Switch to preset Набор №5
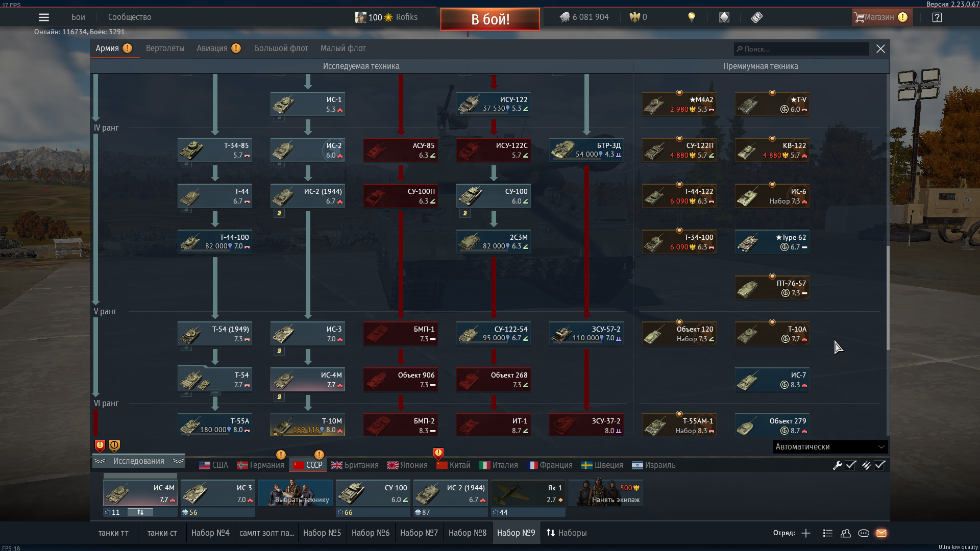The height and width of the screenshot is (551, 980). pyautogui.click(x=322, y=533)
